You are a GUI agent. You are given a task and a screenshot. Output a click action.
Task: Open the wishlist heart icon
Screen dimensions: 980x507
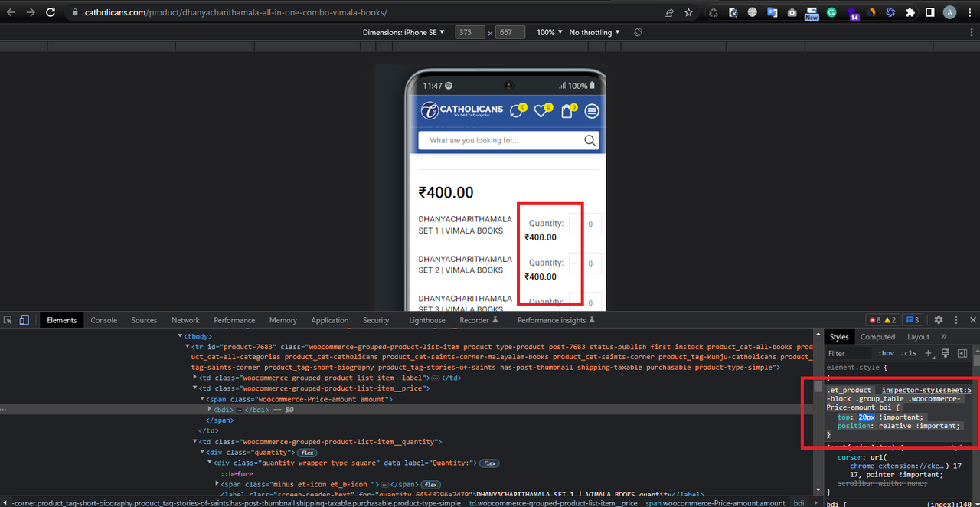pyautogui.click(x=541, y=111)
